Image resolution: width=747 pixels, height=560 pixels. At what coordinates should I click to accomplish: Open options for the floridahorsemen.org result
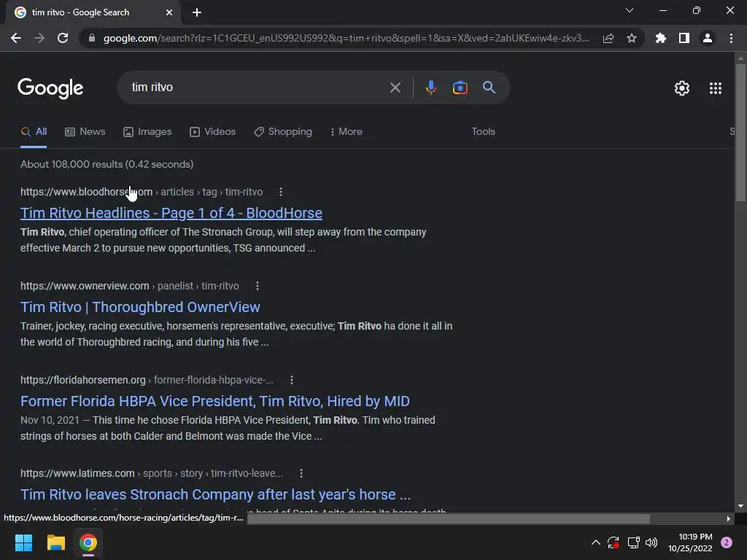292,380
